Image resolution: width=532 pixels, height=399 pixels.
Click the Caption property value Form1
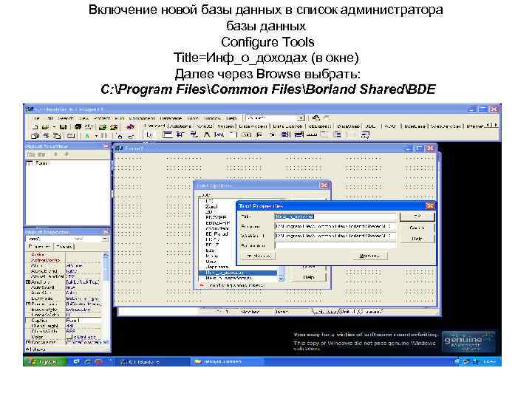[83, 320]
